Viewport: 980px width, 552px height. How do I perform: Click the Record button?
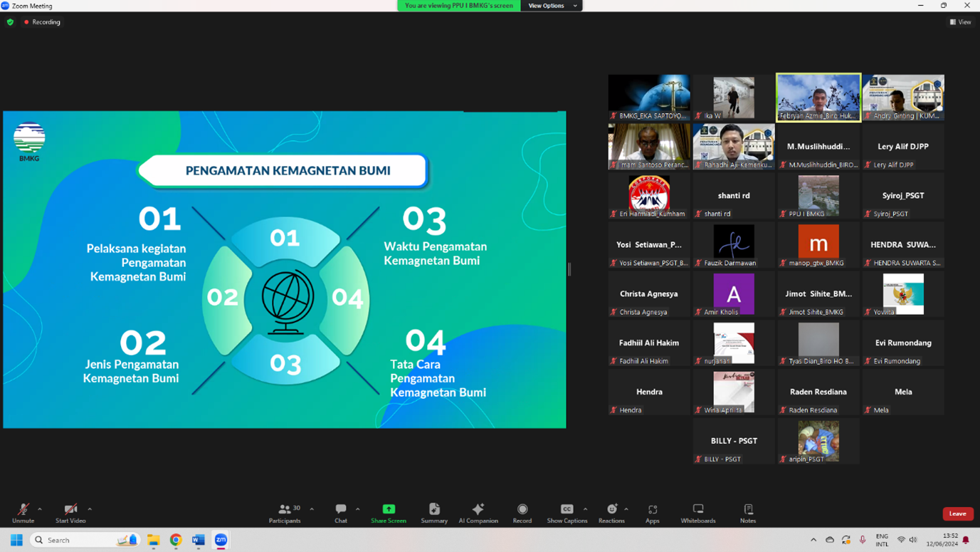[522, 513]
